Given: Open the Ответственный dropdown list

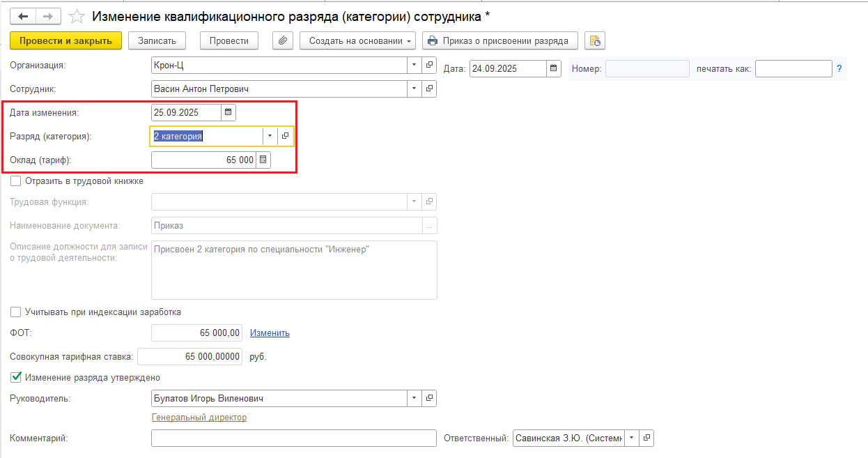Looking at the screenshot, I should [631, 438].
